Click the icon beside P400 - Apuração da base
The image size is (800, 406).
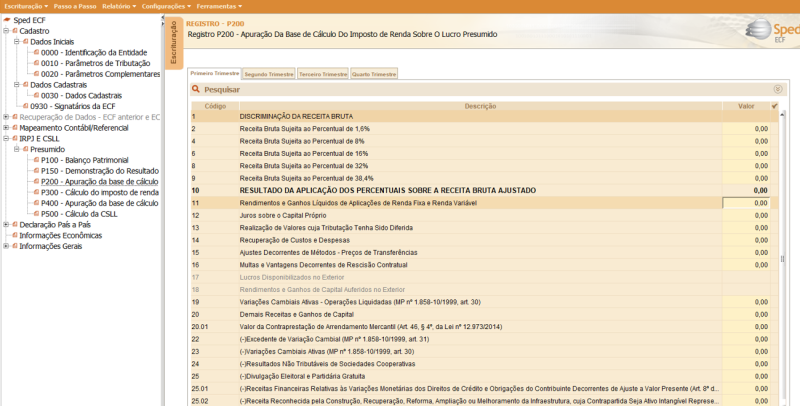click(x=36, y=202)
